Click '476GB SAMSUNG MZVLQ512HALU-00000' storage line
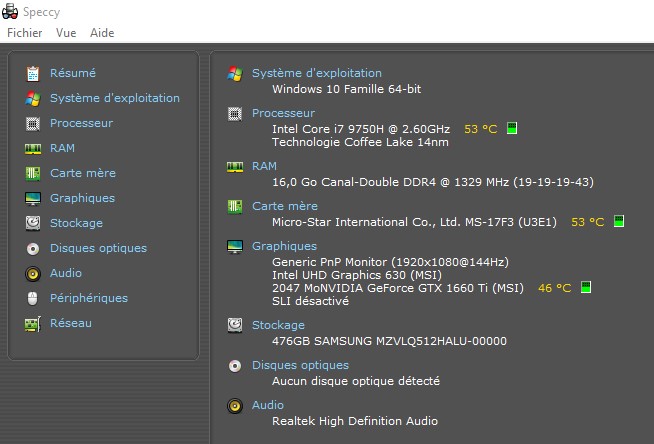This screenshot has width=654, height=444. coord(390,341)
